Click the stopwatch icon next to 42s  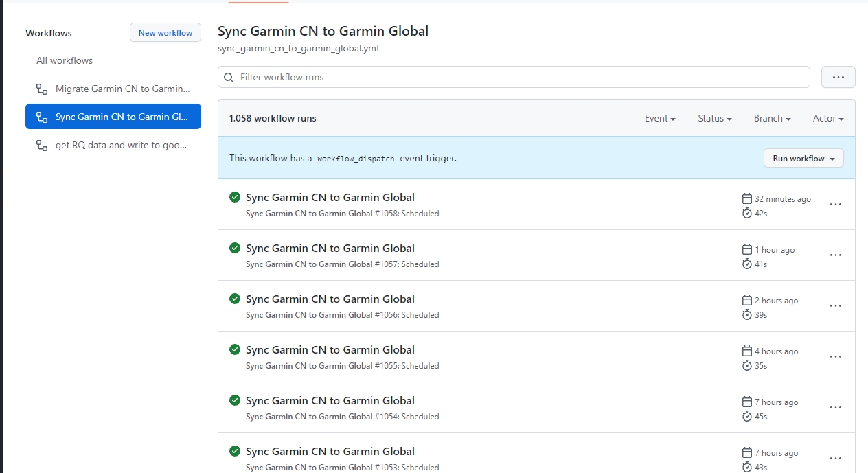[x=747, y=213]
